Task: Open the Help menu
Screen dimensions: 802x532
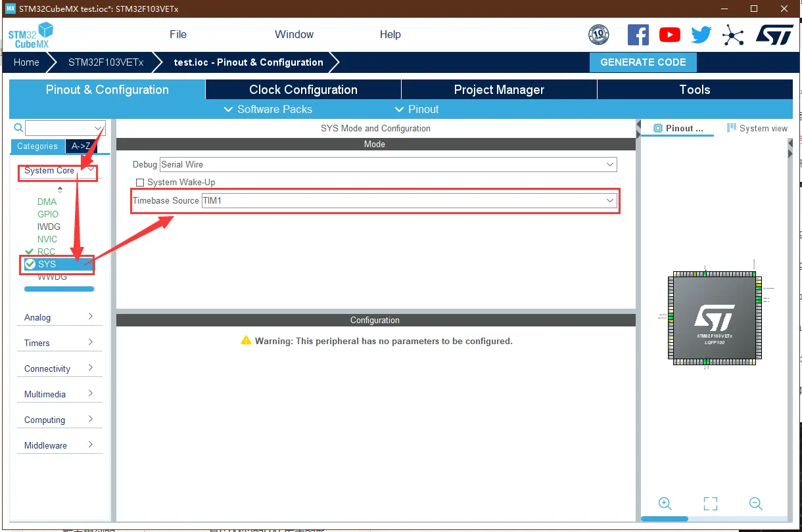Action: [390, 34]
